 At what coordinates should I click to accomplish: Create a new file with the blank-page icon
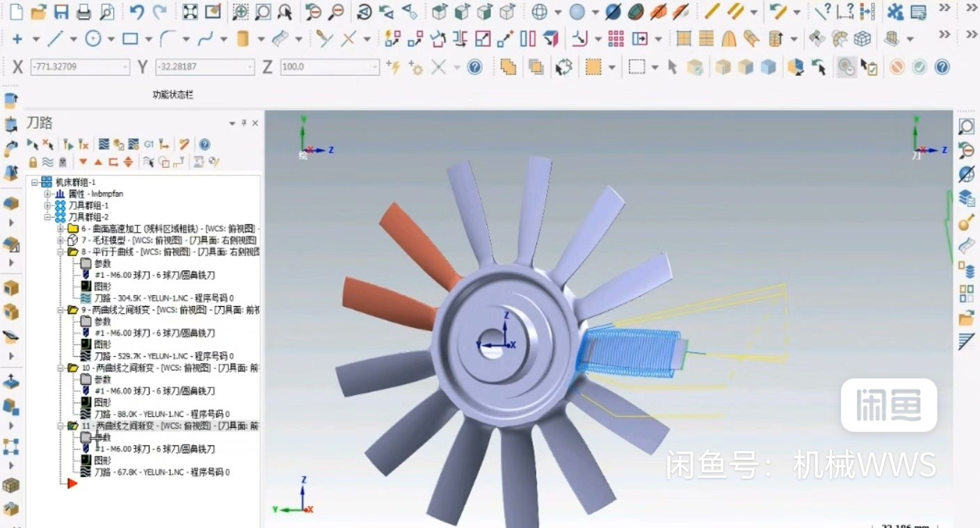[15, 12]
